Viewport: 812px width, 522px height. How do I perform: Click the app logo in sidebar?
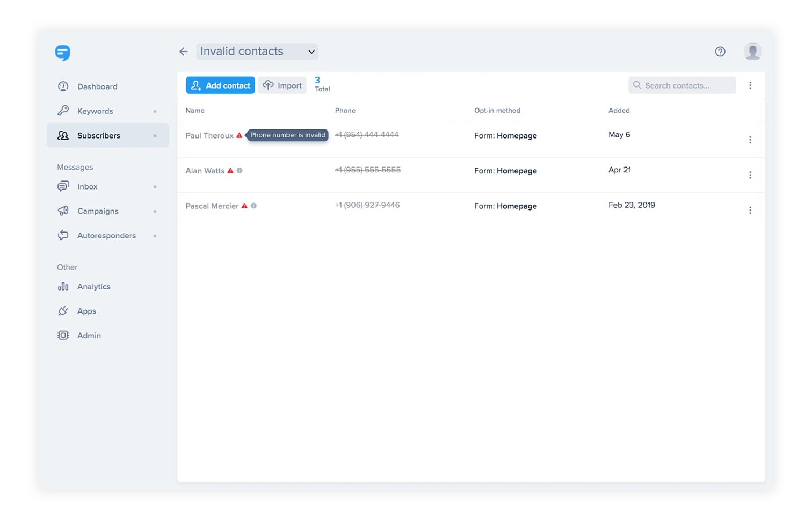coord(63,53)
